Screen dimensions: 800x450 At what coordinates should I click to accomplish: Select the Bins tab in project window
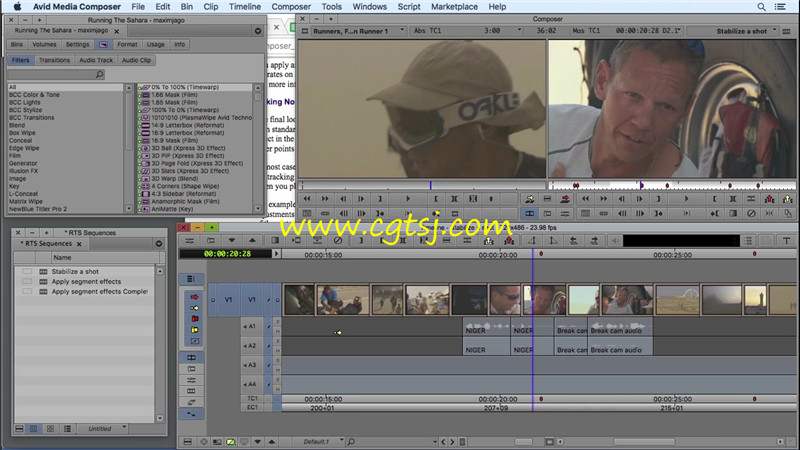pyautogui.click(x=17, y=44)
